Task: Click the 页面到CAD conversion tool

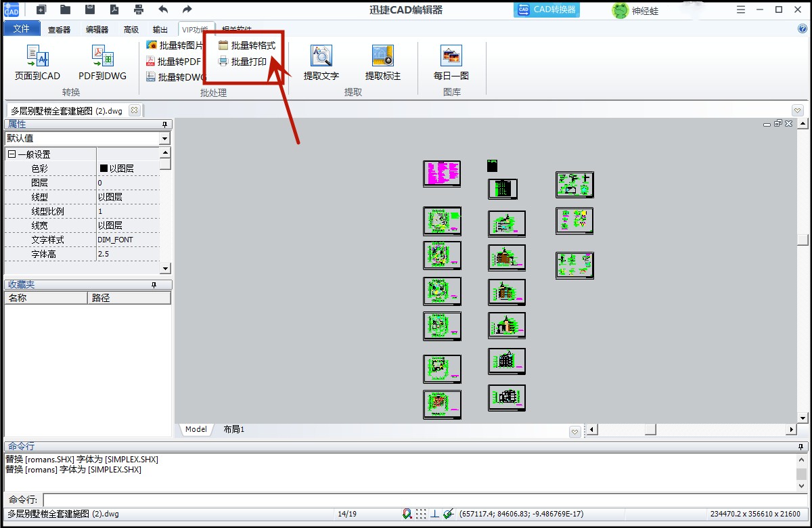Action: click(x=37, y=63)
